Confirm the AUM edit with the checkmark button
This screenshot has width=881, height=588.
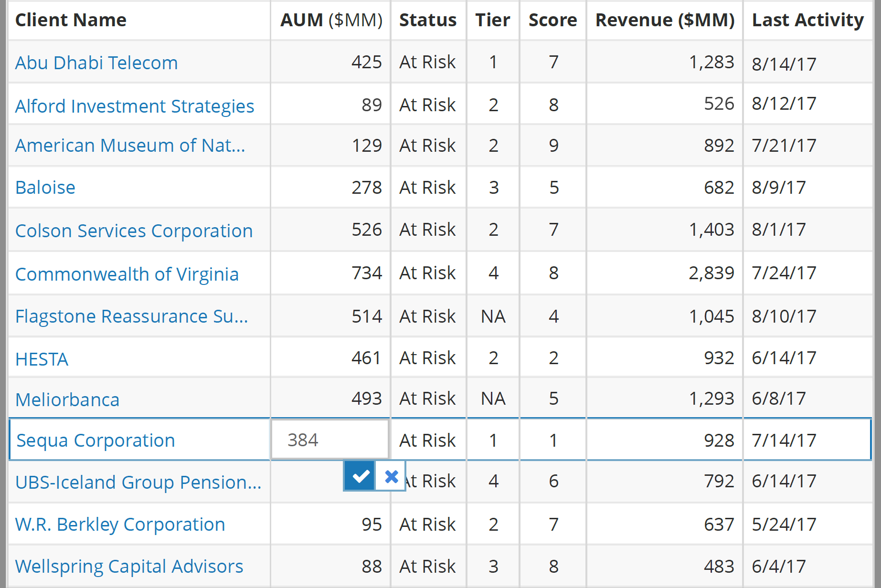pos(359,476)
